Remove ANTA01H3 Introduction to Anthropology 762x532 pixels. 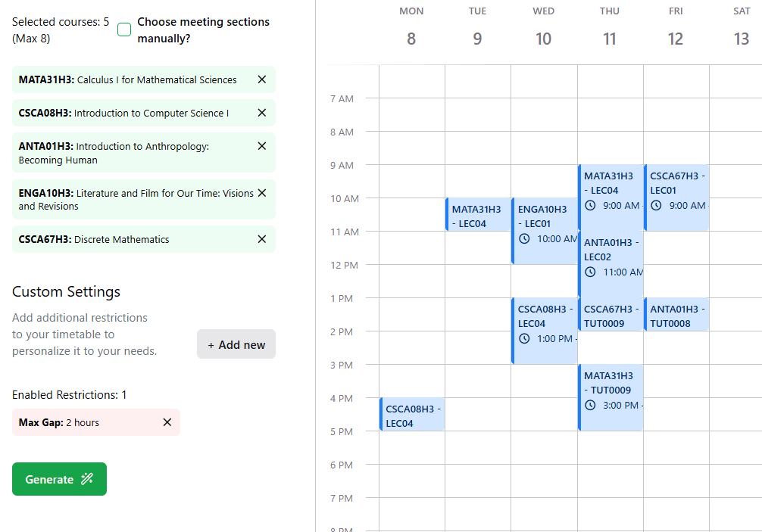tap(261, 146)
